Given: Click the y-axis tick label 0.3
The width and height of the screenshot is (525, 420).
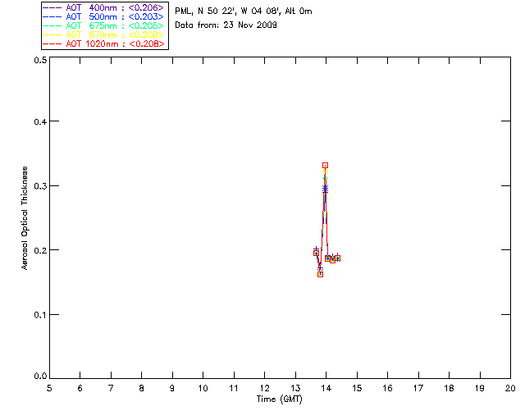Looking at the screenshot, I should [x=40, y=186].
